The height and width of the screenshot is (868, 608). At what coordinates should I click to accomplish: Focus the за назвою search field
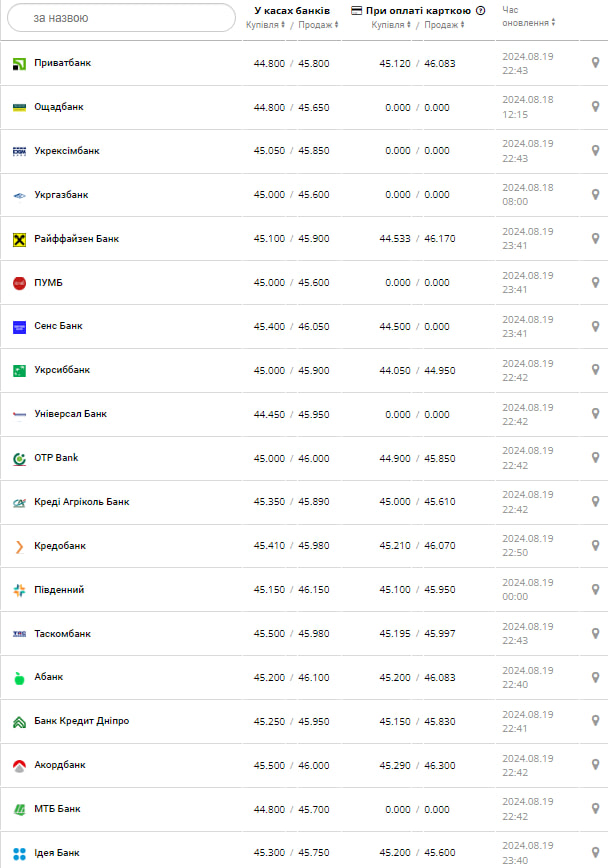tap(121, 18)
